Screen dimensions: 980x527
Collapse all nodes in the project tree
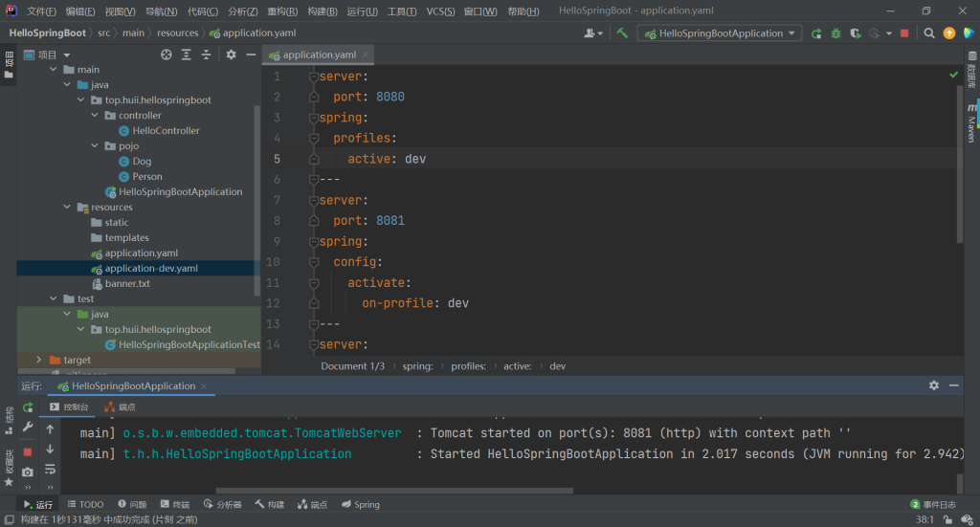click(206, 55)
